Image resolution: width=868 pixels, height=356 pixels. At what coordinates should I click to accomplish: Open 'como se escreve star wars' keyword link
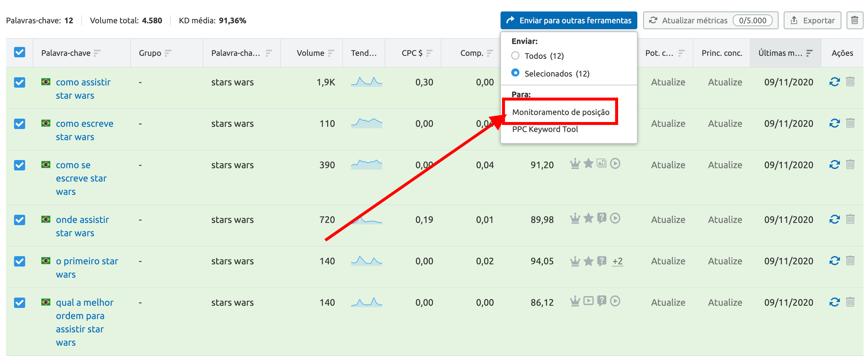(x=81, y=178)
